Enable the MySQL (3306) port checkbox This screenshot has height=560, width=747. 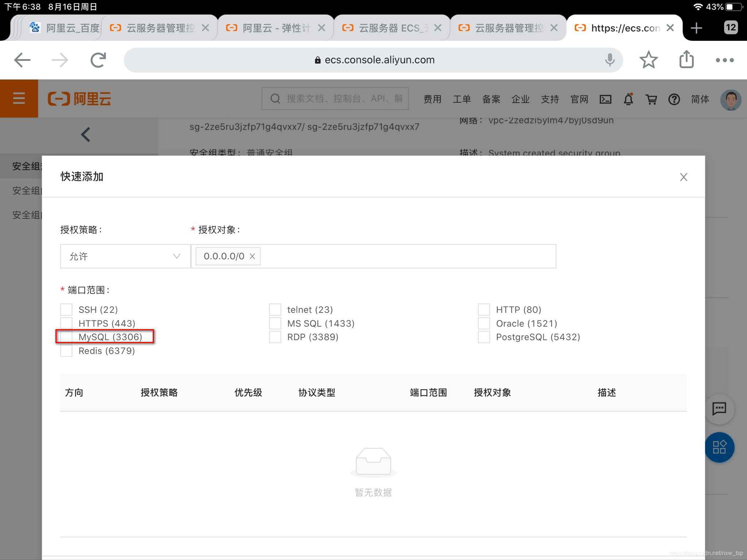click(66, 337)
